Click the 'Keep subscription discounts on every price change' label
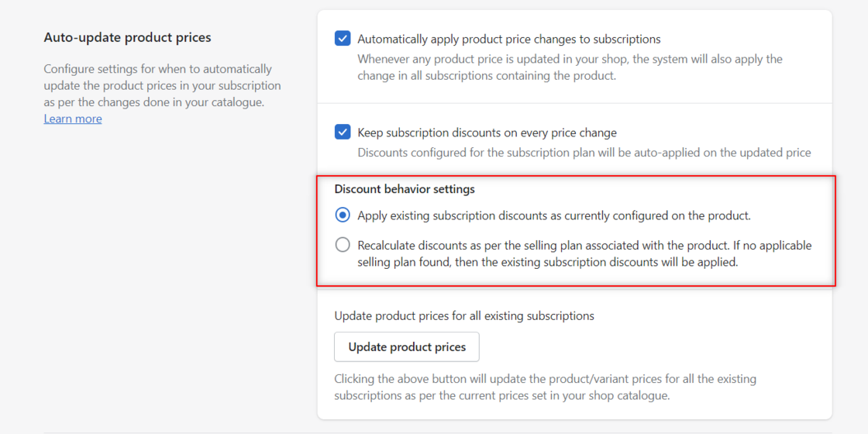 click(487, 133)
